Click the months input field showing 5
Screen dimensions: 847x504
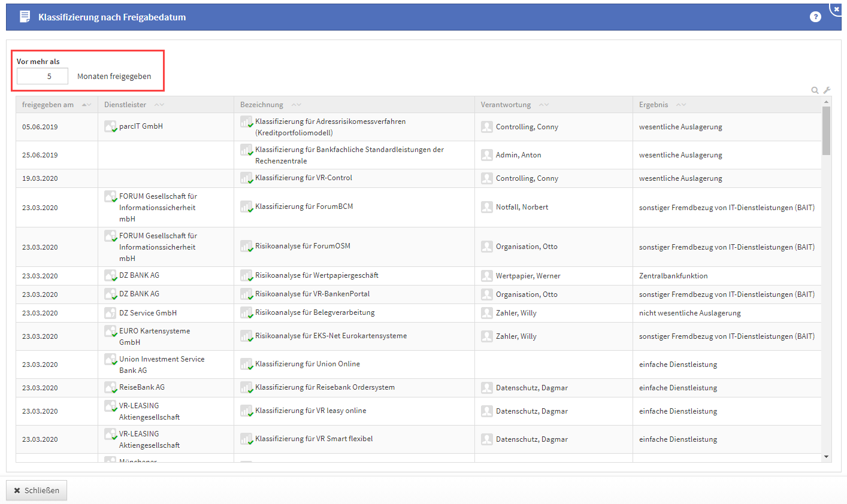point(43,76)
